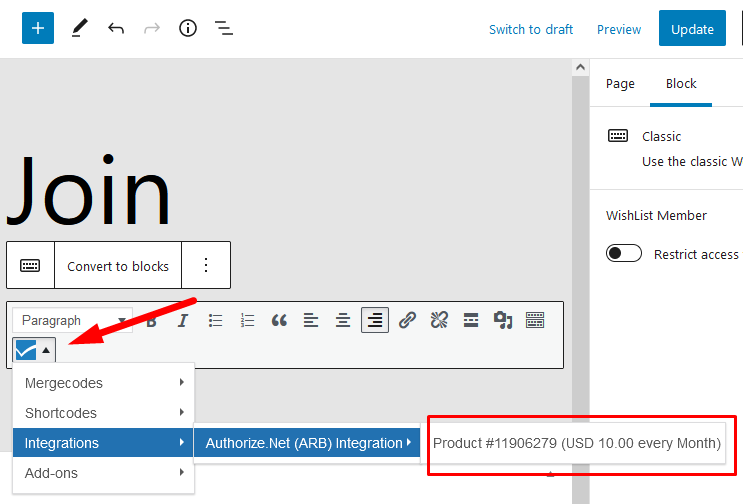The image size is (743, 504).
Task: Switch to the Page tab
Action: pos(620,84)
